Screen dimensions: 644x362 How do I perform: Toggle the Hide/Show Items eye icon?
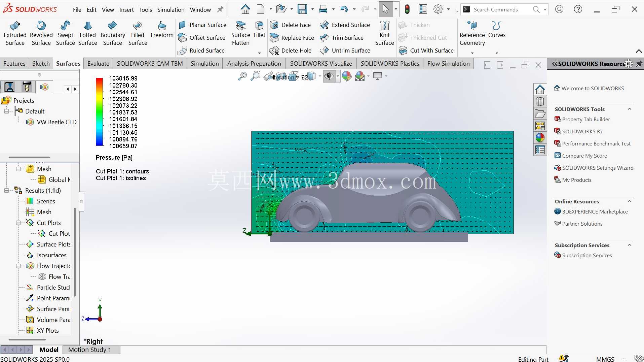point(329,76)
